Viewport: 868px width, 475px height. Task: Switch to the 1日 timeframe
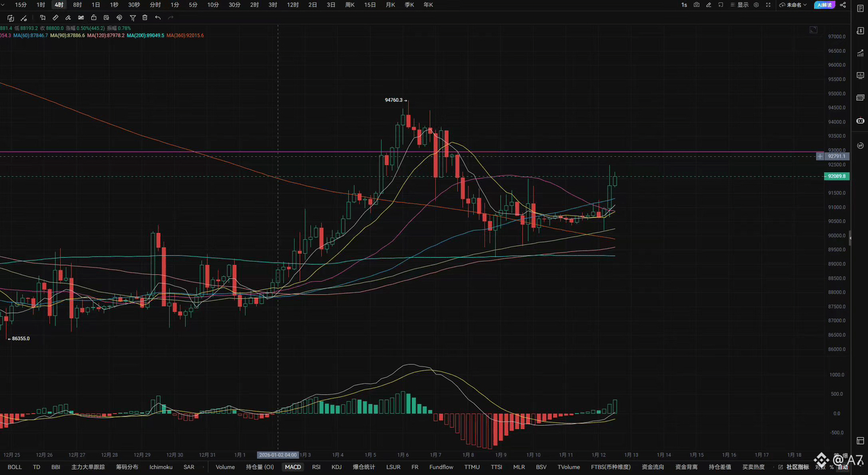click(96, 5)
